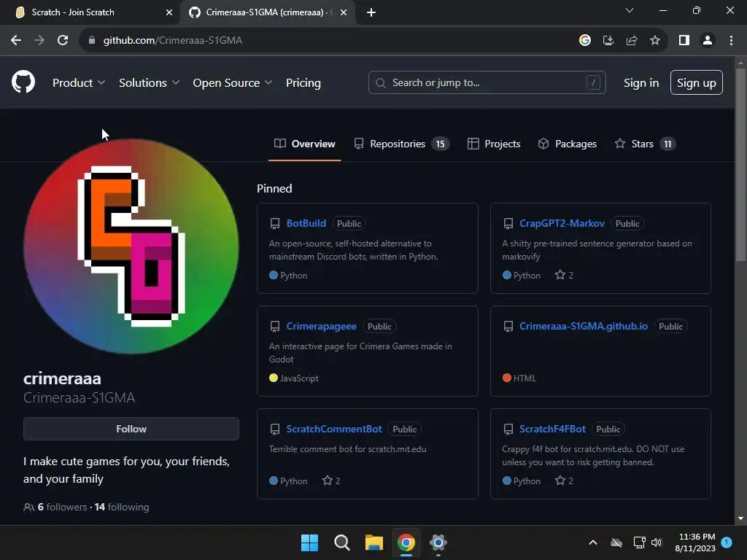Reload the page with the refresh icon
Image resolution: width=747 pixels, height=560 pixels.
click(x=63, y=40)
